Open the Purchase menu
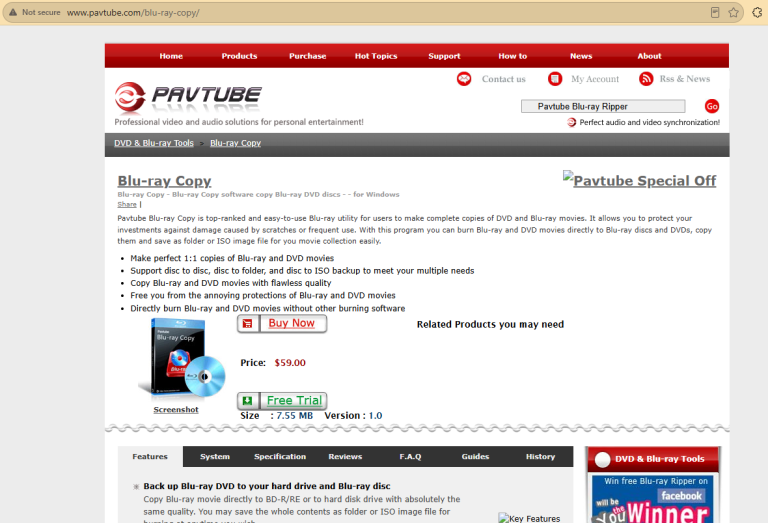Viewport: 768px width, 523px height. pos(308,56)
